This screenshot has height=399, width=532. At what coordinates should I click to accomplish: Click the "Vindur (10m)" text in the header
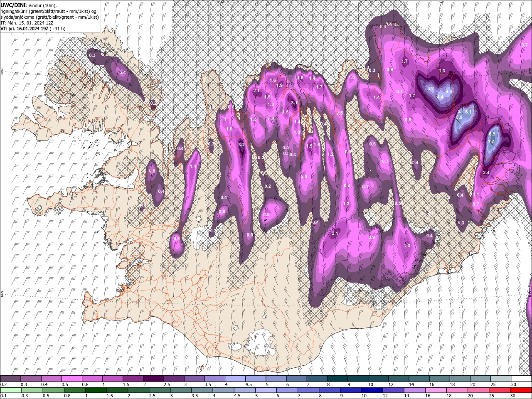pos(42,5)
